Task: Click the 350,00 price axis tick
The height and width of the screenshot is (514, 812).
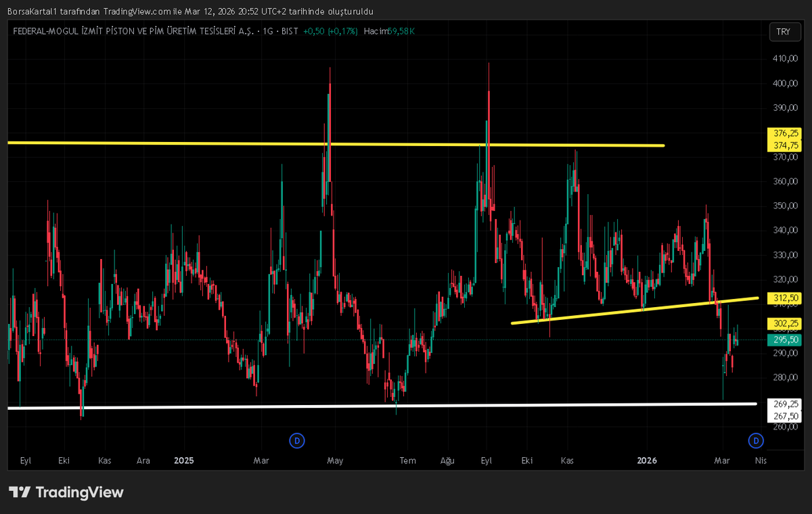Action: [784, 206]
